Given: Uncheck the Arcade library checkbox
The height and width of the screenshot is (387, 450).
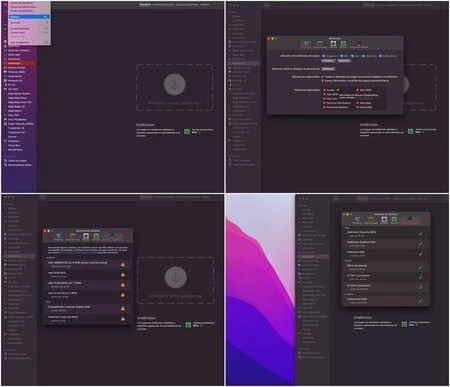Looking at the screenshot, I should 324,90.
